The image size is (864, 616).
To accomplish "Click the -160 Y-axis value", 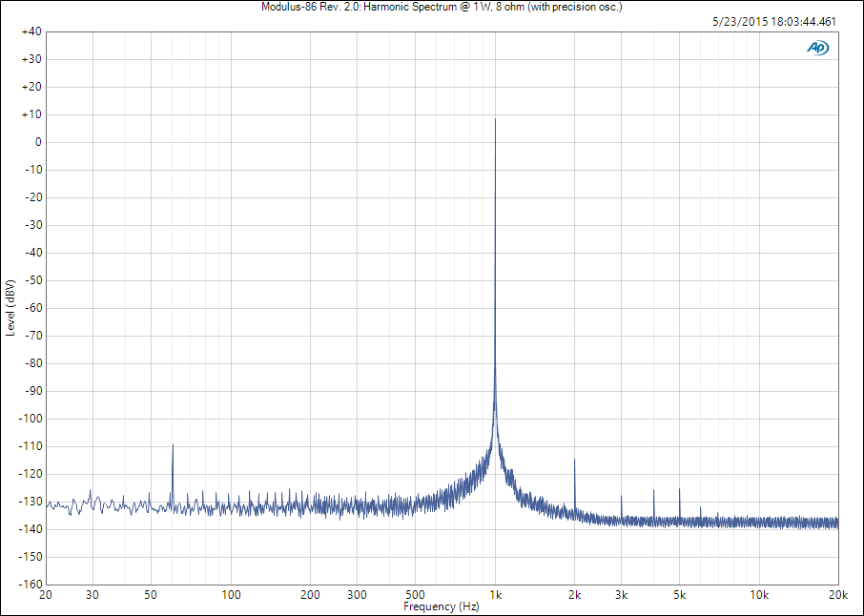I will [x=31, y=584].
